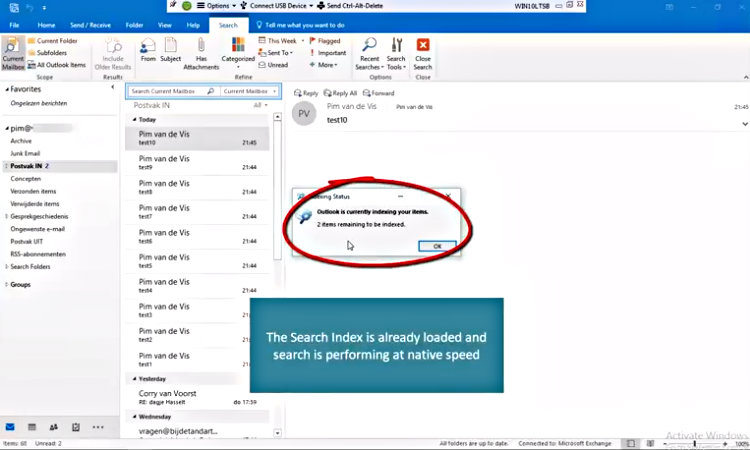This screenshot has width=750, height=450.
Task: Click the Has Attachments paperclip filter
Action: tap(201, 54)
